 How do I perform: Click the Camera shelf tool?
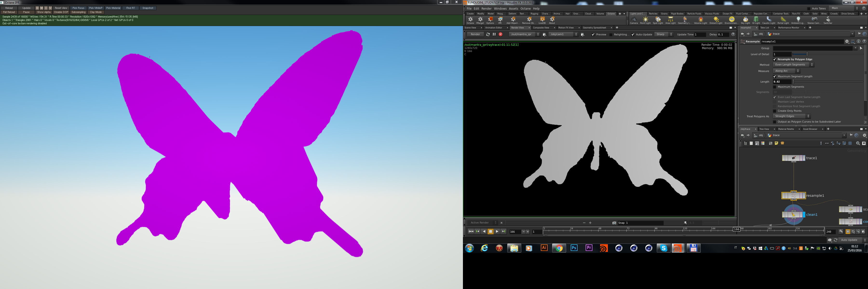634,20
